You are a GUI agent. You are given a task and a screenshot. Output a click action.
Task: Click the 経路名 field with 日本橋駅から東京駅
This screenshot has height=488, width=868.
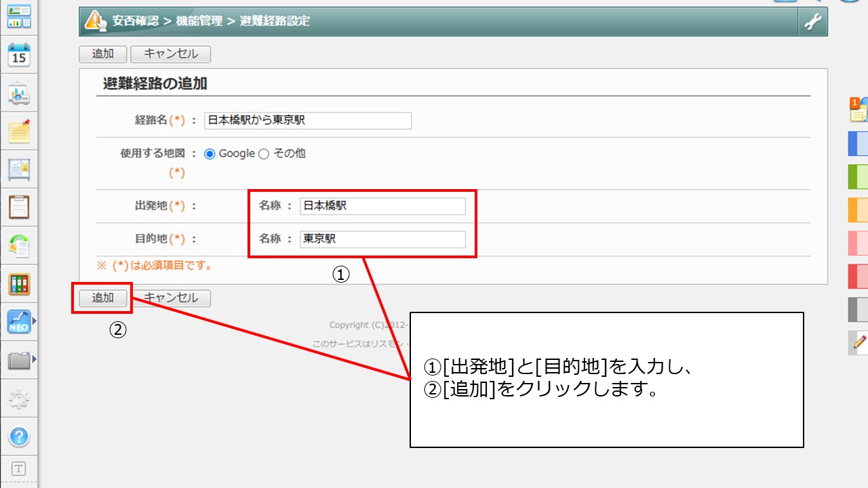(308, 121)
